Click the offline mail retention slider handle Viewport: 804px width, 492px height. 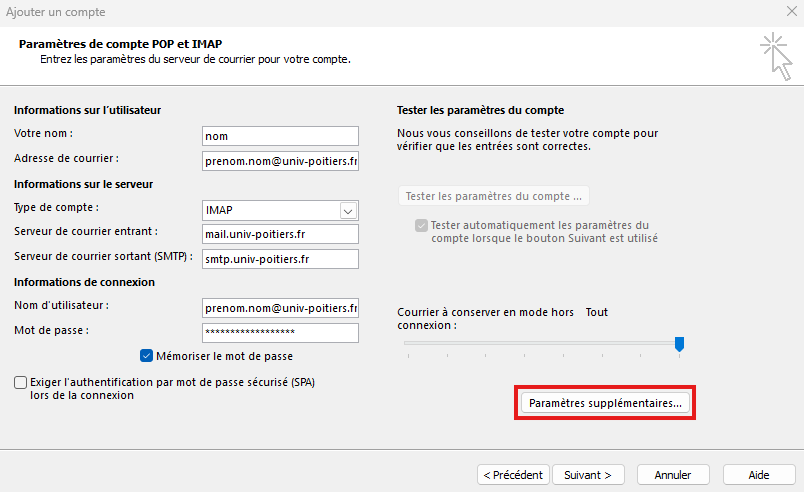click(680, 344)
